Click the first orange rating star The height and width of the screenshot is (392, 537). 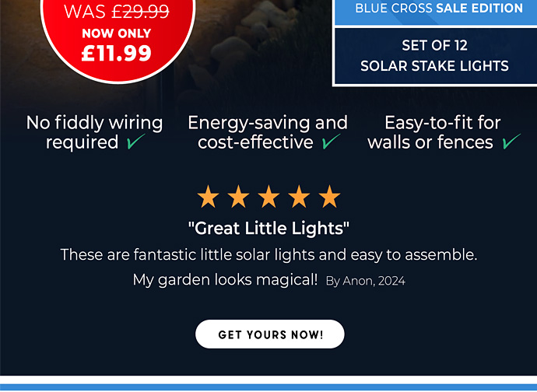coord(208,197)
